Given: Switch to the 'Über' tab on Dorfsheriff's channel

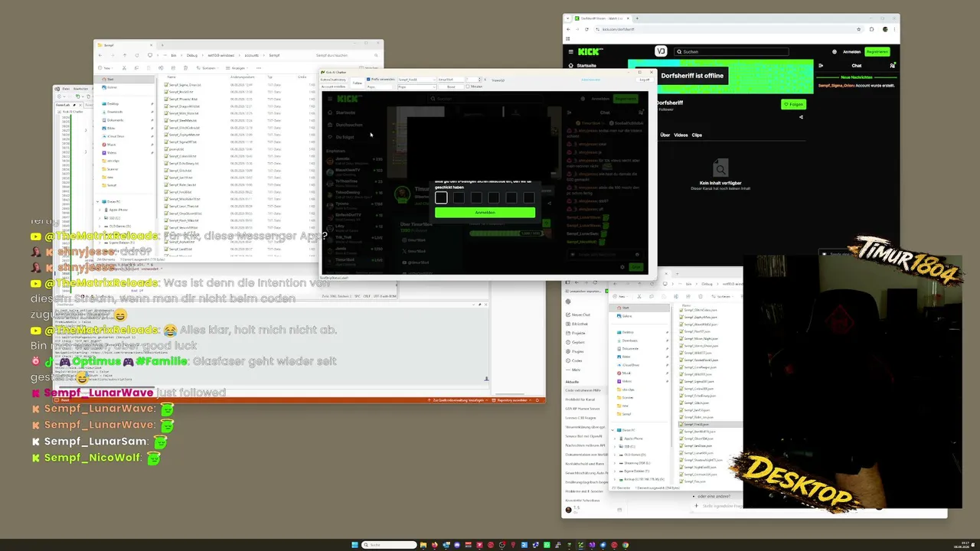Looking at the screenshot, I should [x=665, y=135].
